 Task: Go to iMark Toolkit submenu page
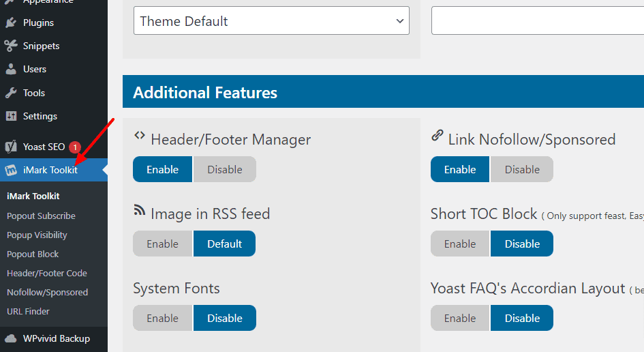(33, 196)
